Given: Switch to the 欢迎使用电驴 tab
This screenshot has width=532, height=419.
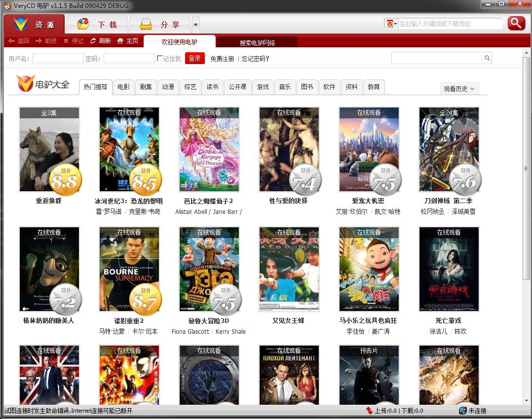Looking at the screenshot, I should pos(180,42).
